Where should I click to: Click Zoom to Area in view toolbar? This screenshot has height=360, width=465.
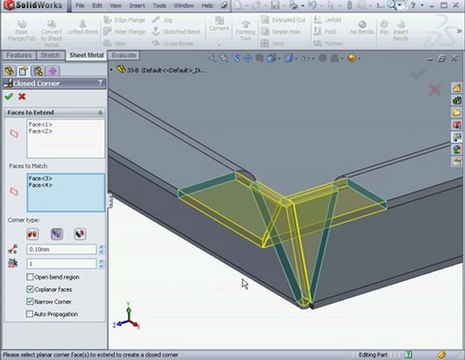[224, 58]
